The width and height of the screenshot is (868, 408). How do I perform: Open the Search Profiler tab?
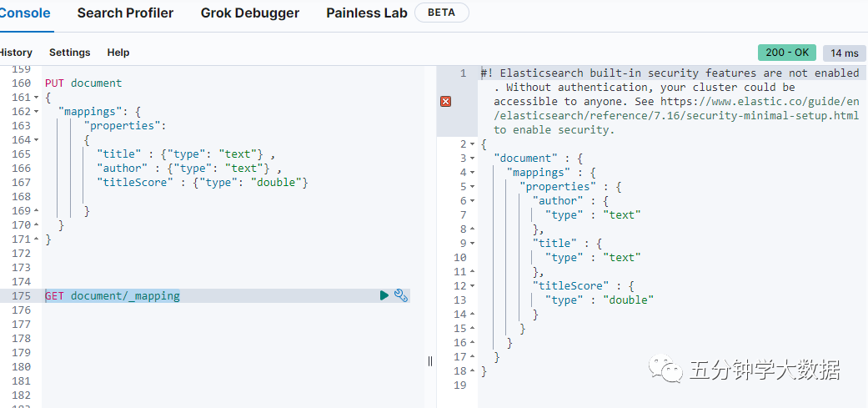pos(125,13)
